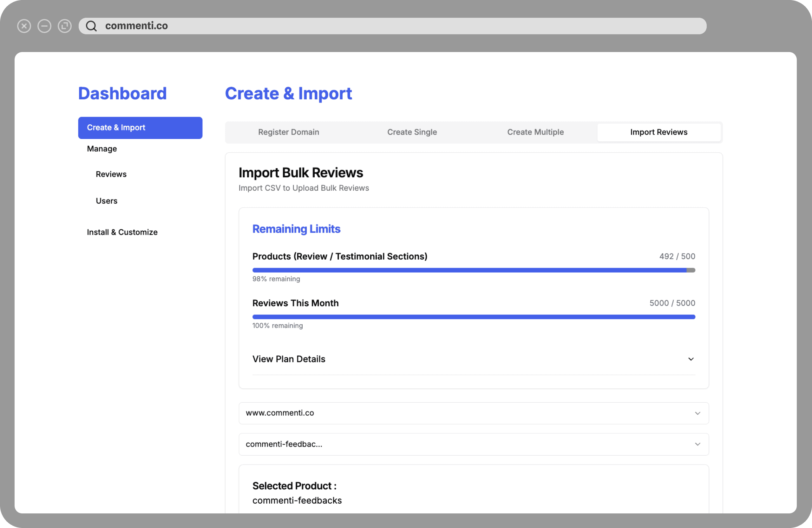Open the www.commenti.co domain dropdown
This screenshot has height=528, width=812.
(474, 413)
